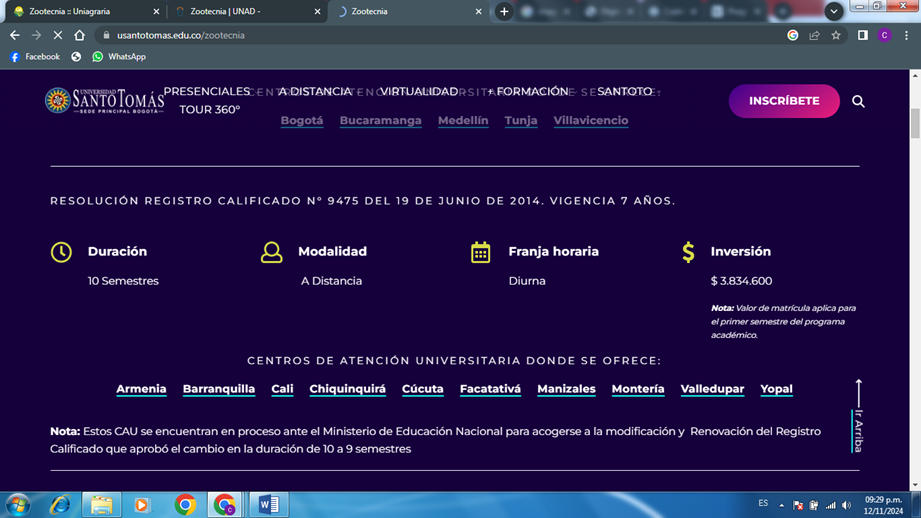Open the Chrome three-dot menu
921x518 pixels.
click(906, 35)
